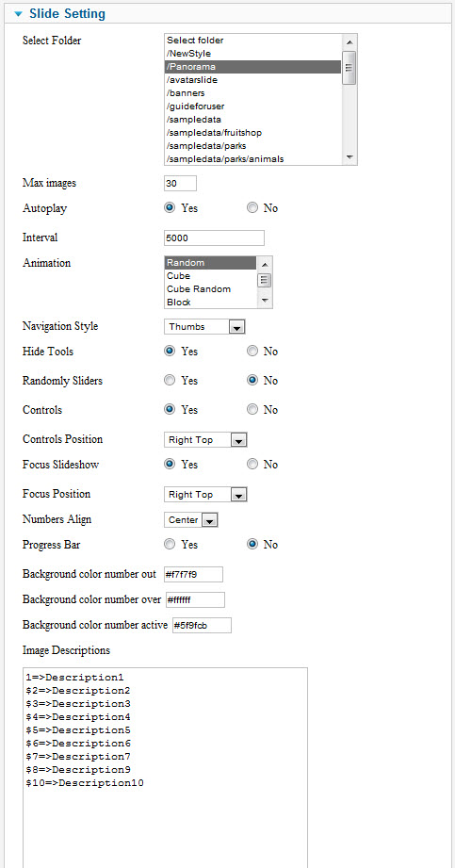This screenshot has height=868, width=455.
Task: Set Autoplay to No
Action: pos(252,208)
